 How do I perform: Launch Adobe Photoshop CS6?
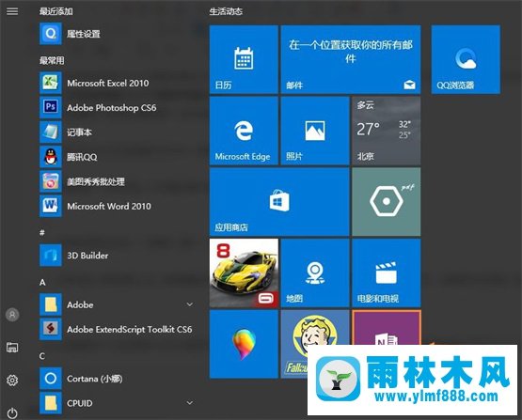pyautogui.click(x=117, y=107)
